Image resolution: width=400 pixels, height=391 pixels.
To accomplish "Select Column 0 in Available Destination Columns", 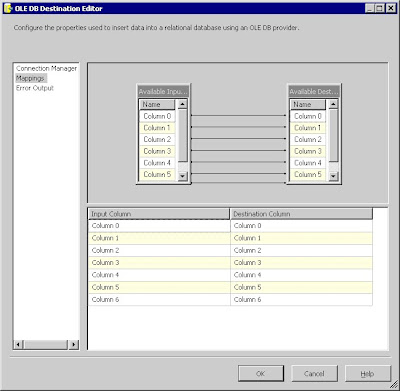I will pos(308,116).
